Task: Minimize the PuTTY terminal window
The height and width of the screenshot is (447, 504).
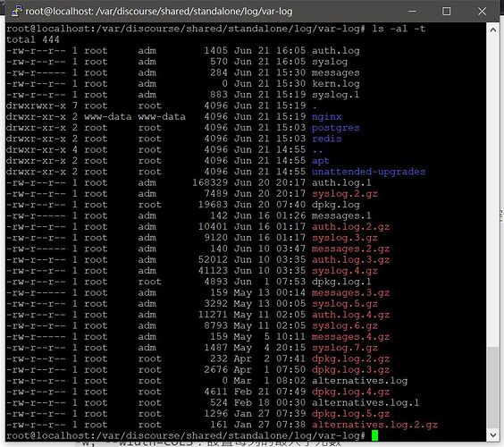Action: pyautogui.click(x=412, y=12)
